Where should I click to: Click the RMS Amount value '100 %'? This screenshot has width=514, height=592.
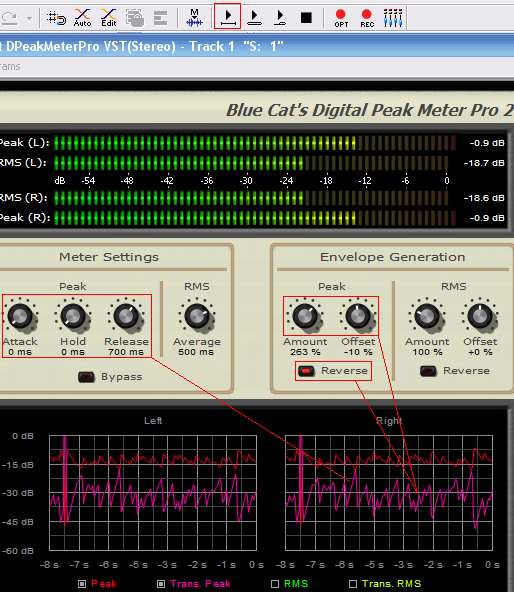tap(427, 352)
